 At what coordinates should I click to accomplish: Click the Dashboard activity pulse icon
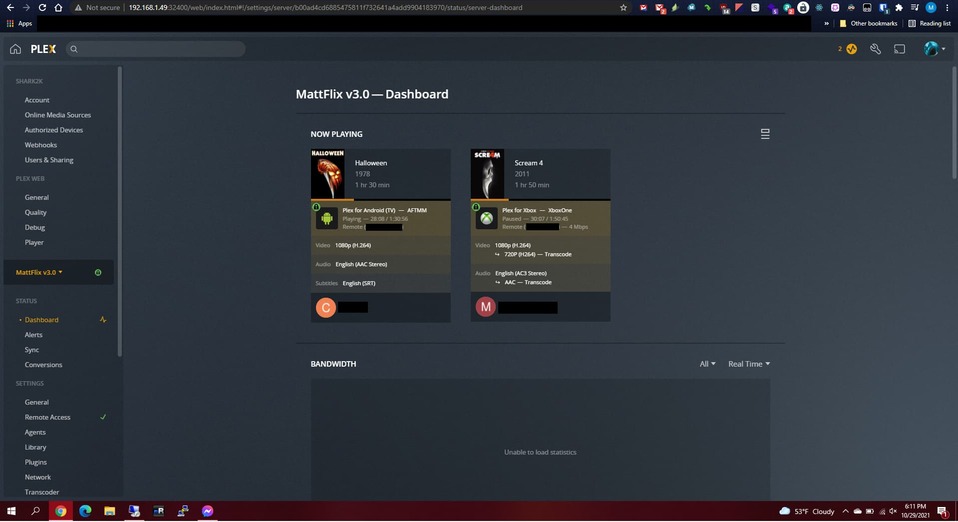pos(103,320)
